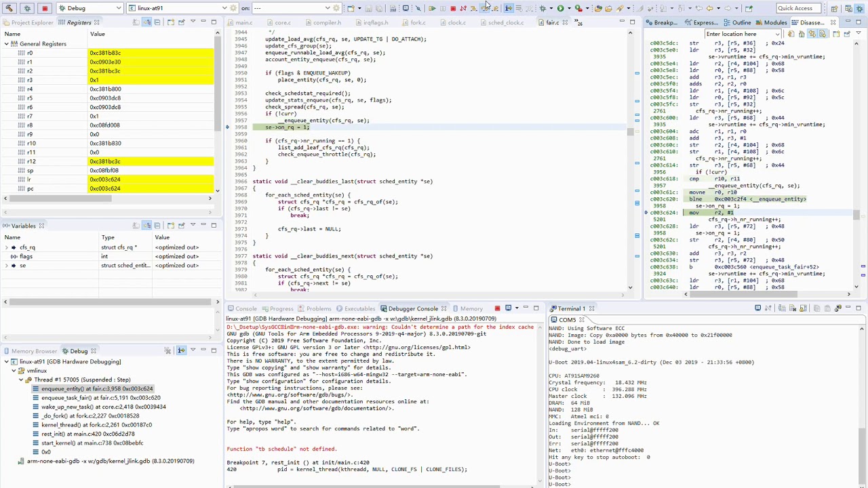This screenshot has width=868, height=488.
Task: Collapse the linux-at91 GDB Hardware Debugging node
Action: 7,362
